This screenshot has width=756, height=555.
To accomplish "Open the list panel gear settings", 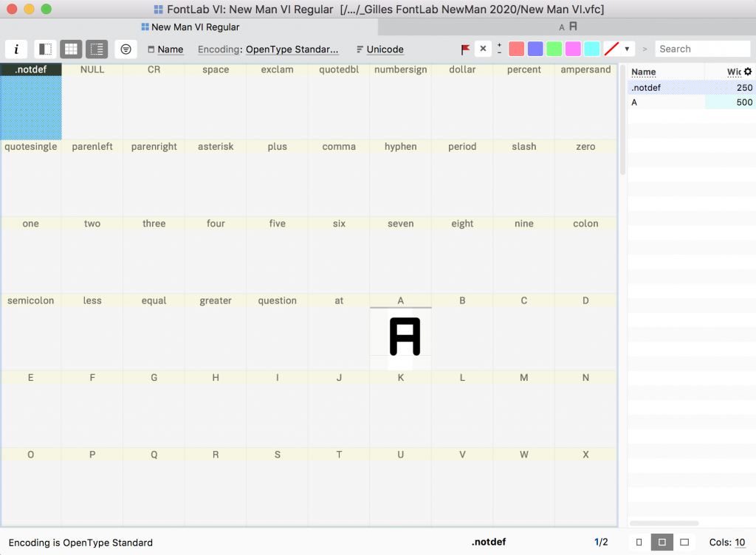I will coord(748,72).
